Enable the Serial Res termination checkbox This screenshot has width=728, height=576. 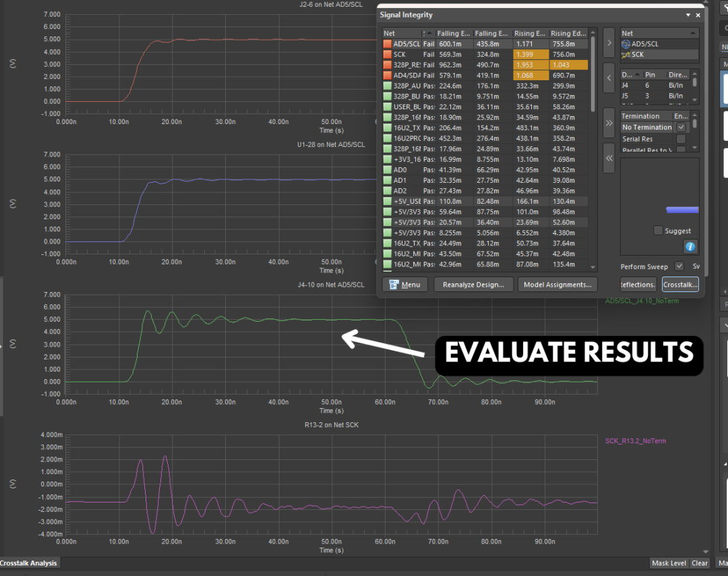point(681,139)
